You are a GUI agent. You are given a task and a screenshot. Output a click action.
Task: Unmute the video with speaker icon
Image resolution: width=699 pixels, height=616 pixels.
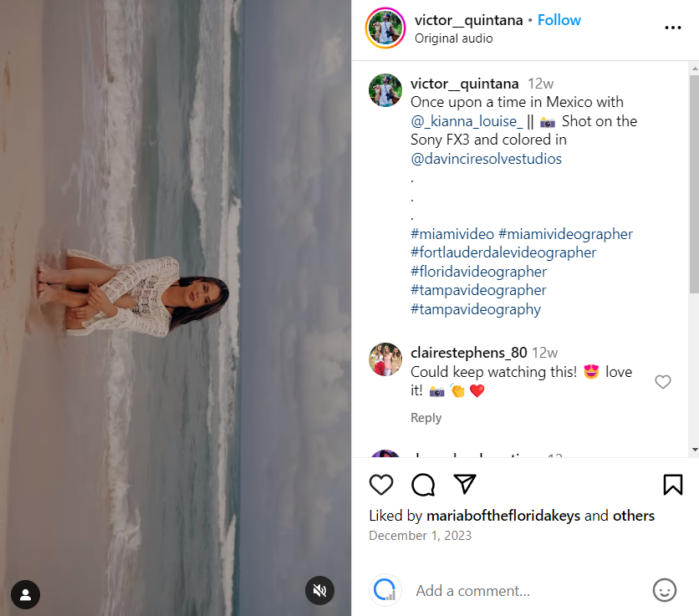pos(319,591)
